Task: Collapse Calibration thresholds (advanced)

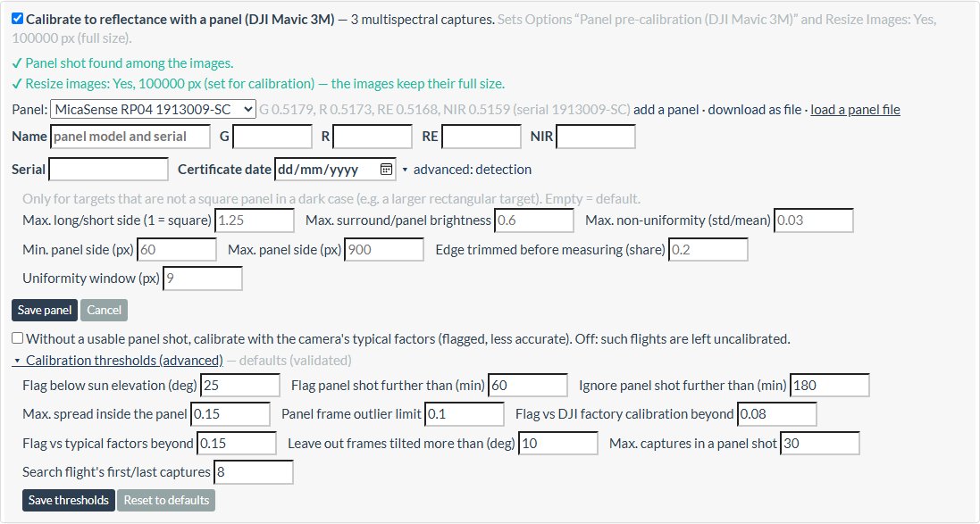Action: pyautogui.click(x=118, y=361)
